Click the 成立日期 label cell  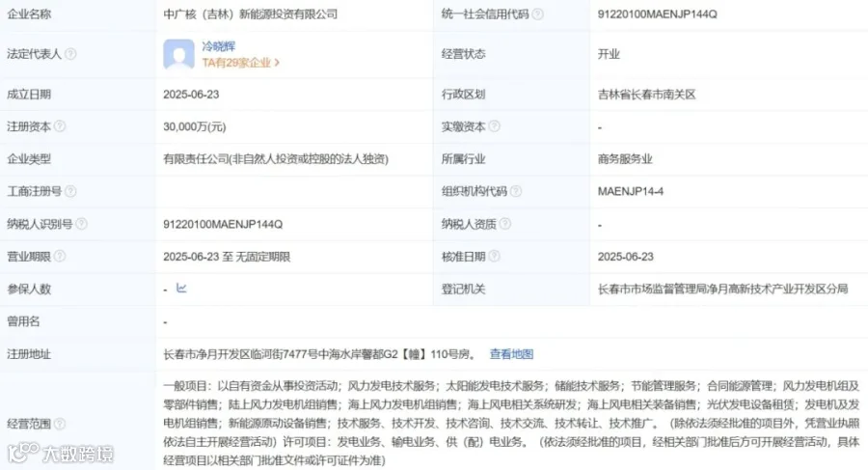click(77, 95)
